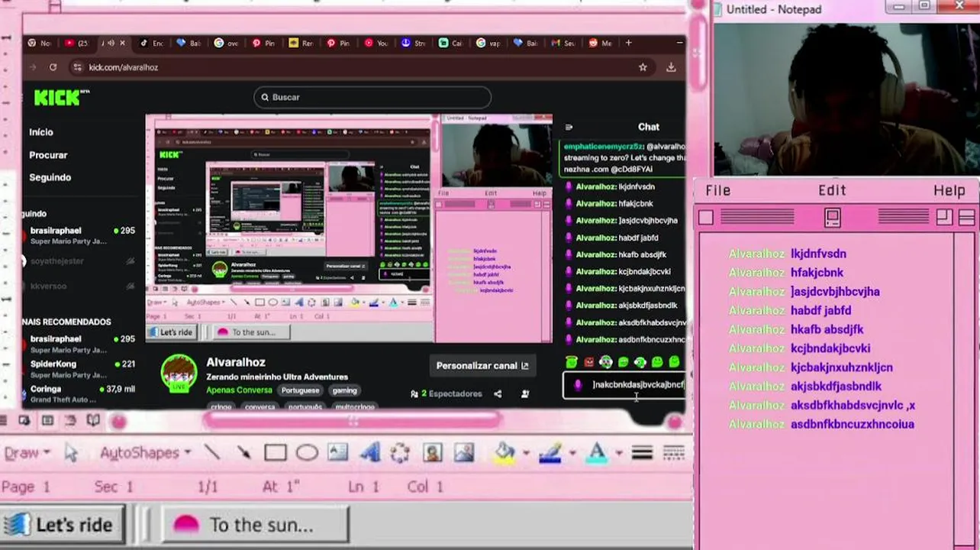Open Coringa recommended channel

pos(80,394)
